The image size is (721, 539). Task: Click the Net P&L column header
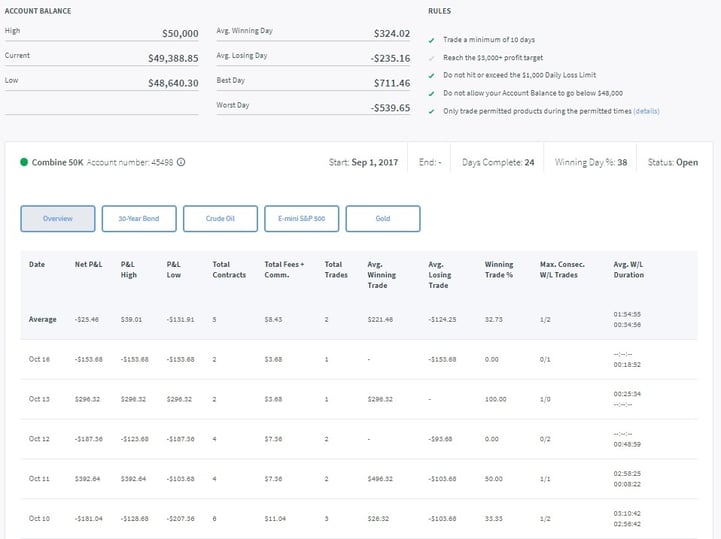[88, 265]
